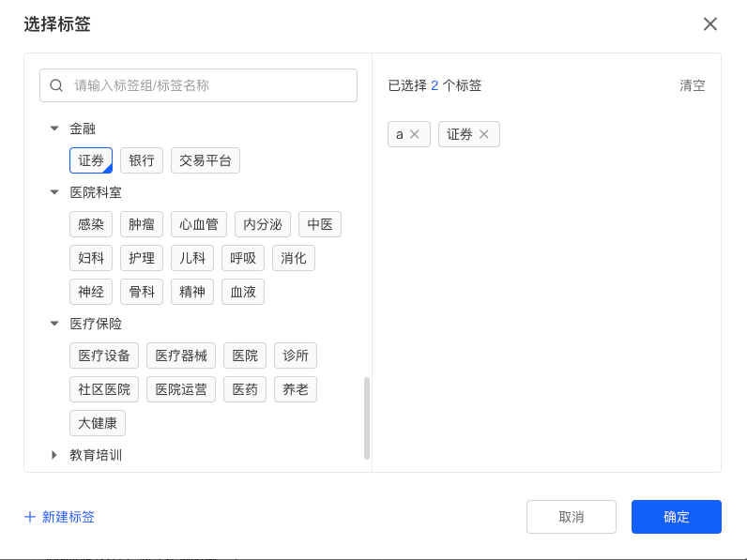Remove the selected 证券 tag via X icon

[x=484, y=134]
